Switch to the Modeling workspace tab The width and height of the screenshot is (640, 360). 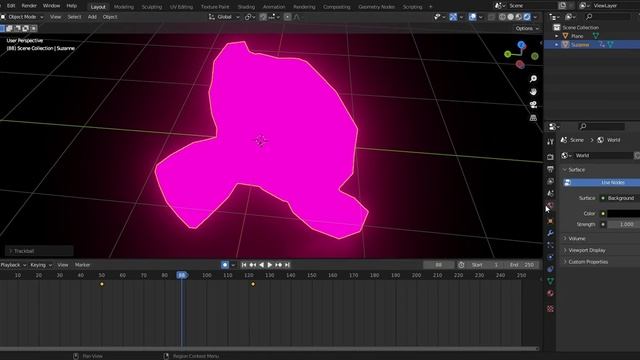point(124,7)
